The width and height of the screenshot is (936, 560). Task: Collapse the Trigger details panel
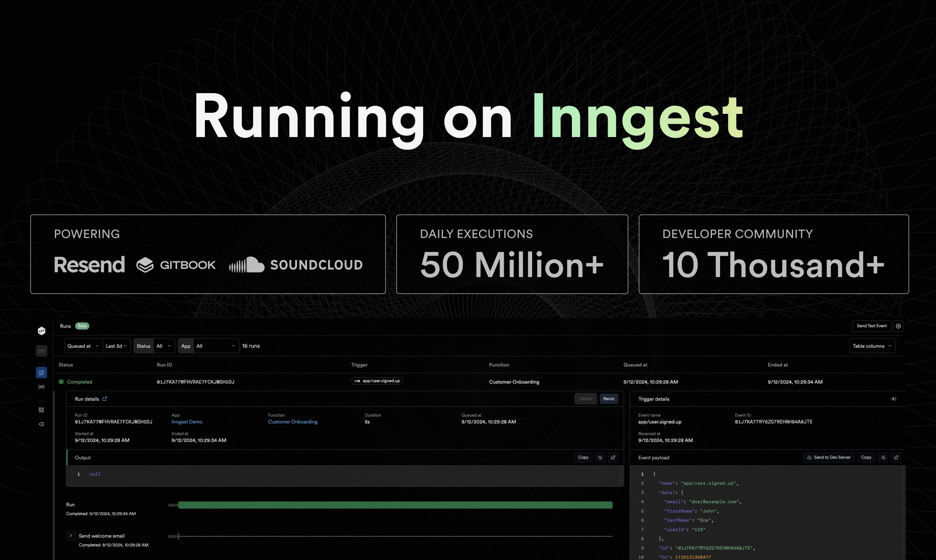pyautogui.click(x=893, y=399)
